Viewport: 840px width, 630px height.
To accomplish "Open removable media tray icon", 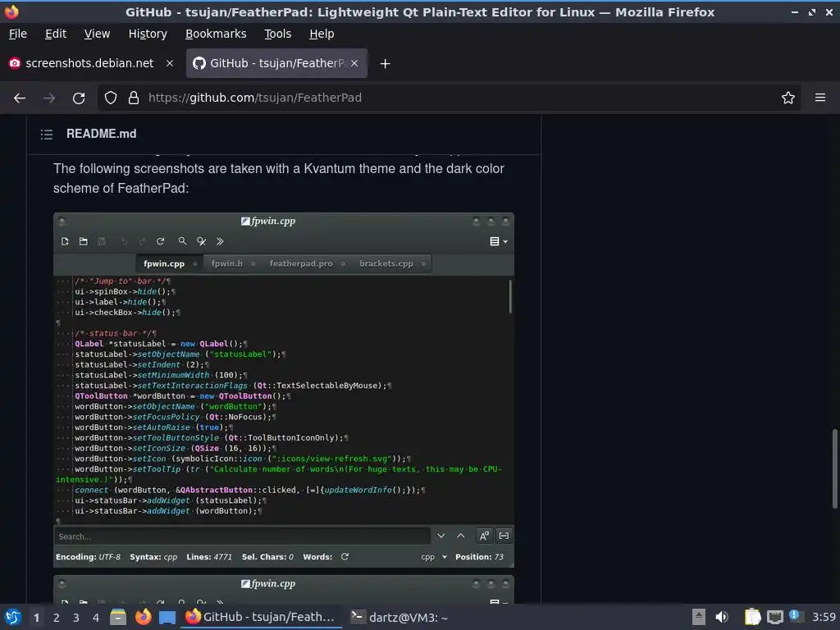I will tap(698, 617).
